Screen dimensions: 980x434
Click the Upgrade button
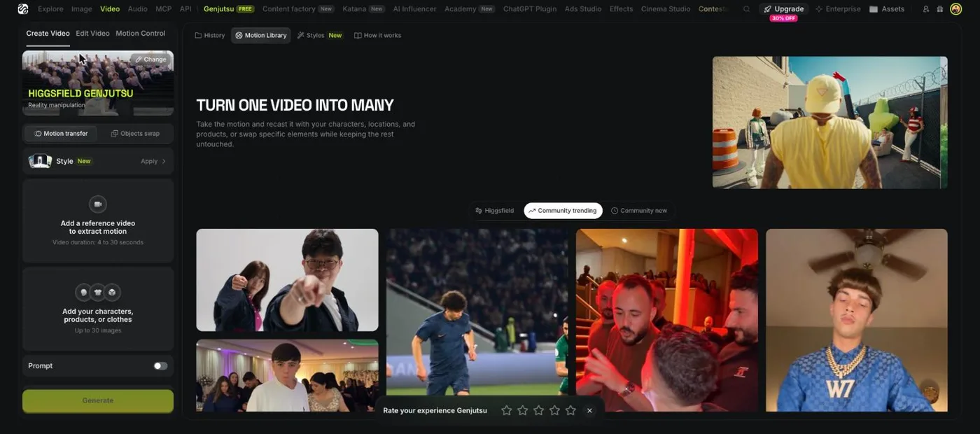(x=784, y=9)
